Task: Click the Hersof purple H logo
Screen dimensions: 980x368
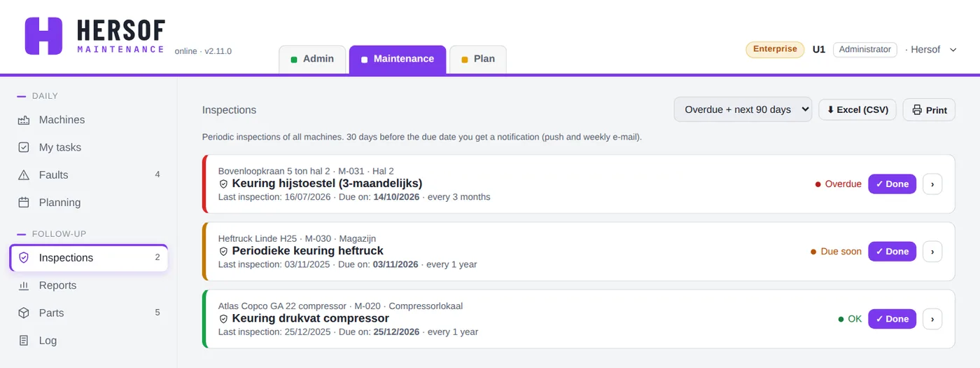Action: coord(43,36)
